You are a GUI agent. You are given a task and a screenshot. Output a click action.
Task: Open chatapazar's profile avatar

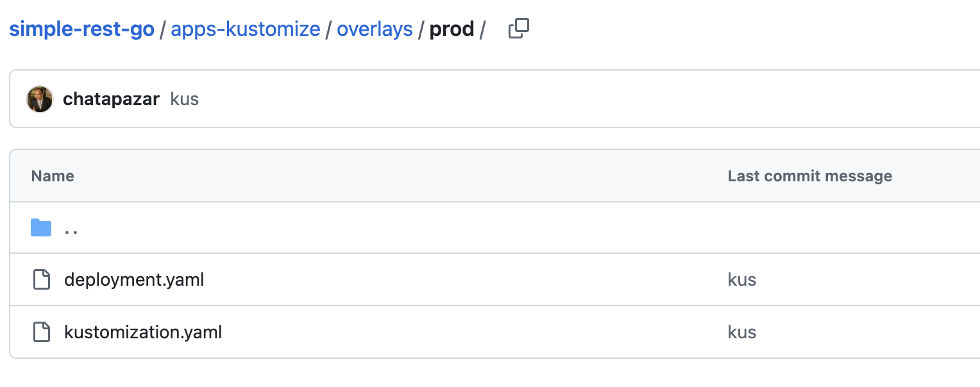(x=40, y=99)
